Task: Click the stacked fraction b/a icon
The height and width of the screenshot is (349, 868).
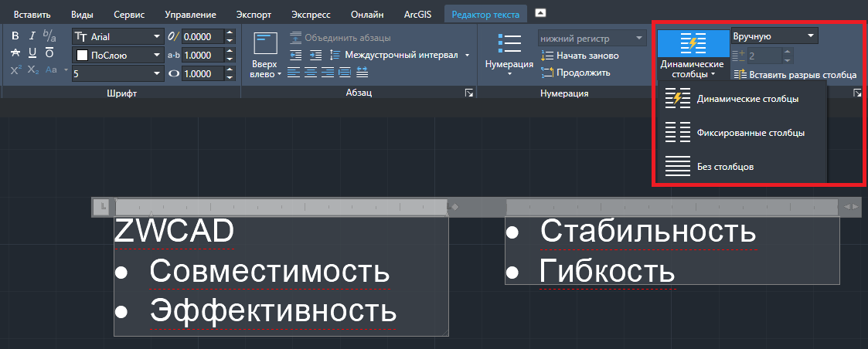Action: (49, 36)
